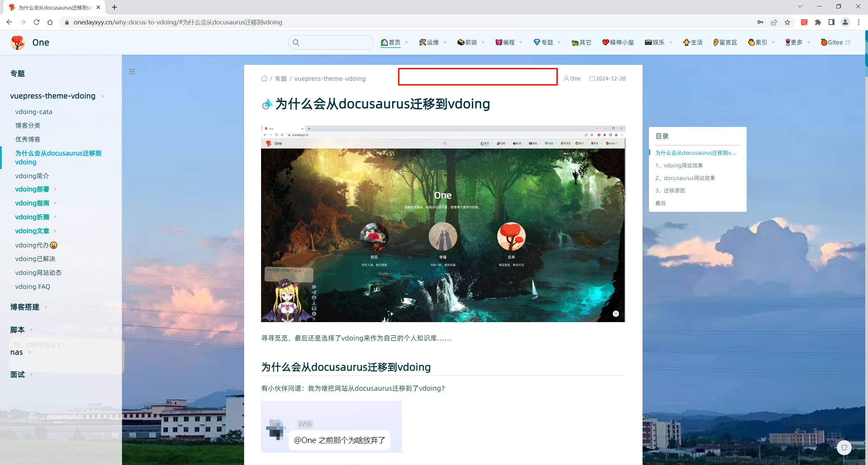Expand vdoing部署 sidebar group
Image resolution: width=868 pixels, height=465 pixels.
click(36, 189)
